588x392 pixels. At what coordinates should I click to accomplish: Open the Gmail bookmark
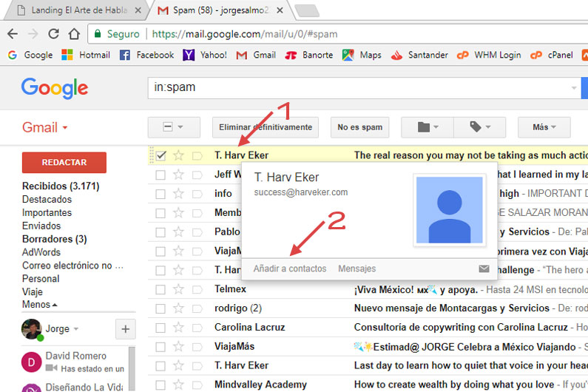(x=256, y=55)
